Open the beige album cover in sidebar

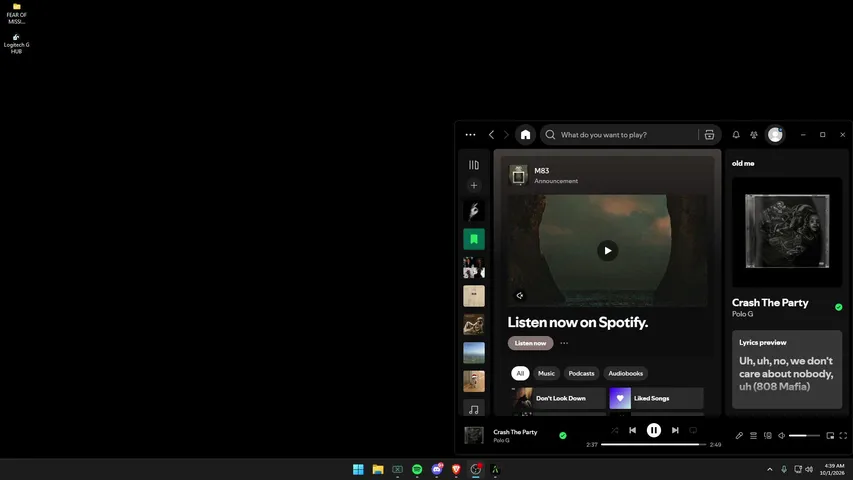click(x=474, y=296)
